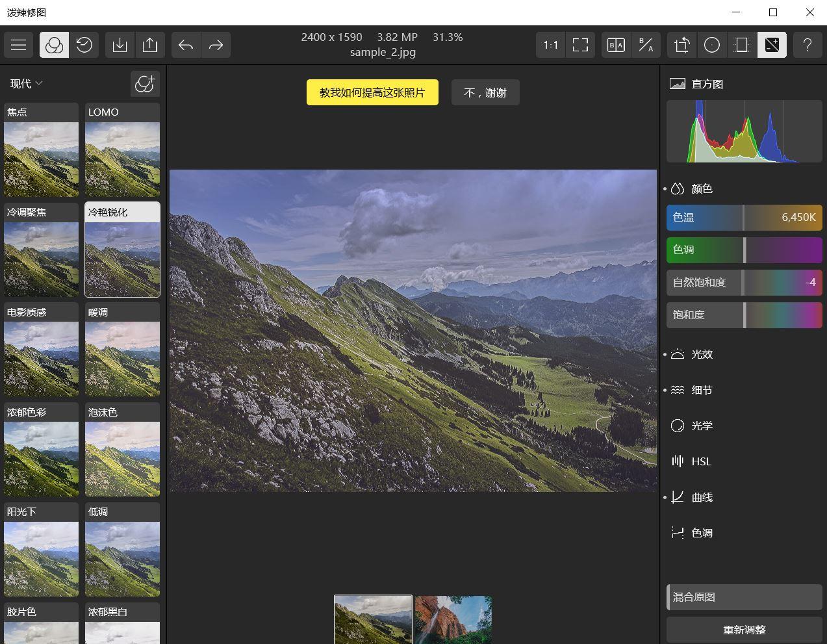Image resolution: width=827 pixels, height=644 pixels.
Task: Adjust the green-purple 色调 tint slider
Action: tap(744, 250)
